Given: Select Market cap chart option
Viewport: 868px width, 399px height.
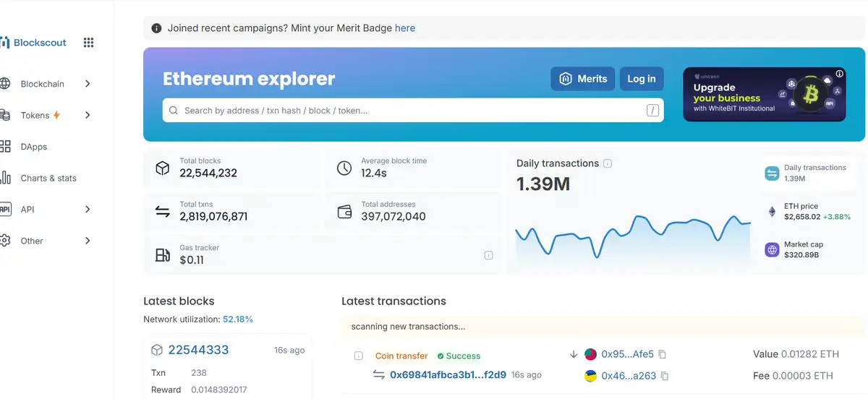Looking at the screenshot, I should 809,250.
